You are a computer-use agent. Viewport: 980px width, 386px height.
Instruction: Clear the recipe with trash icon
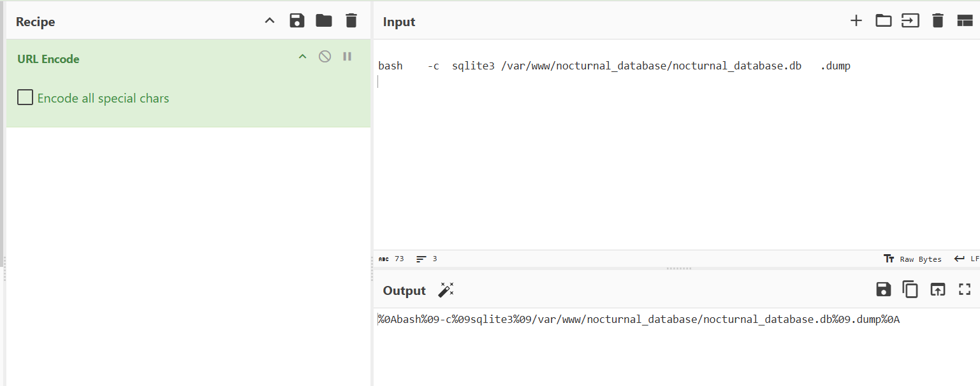[351, 21]
